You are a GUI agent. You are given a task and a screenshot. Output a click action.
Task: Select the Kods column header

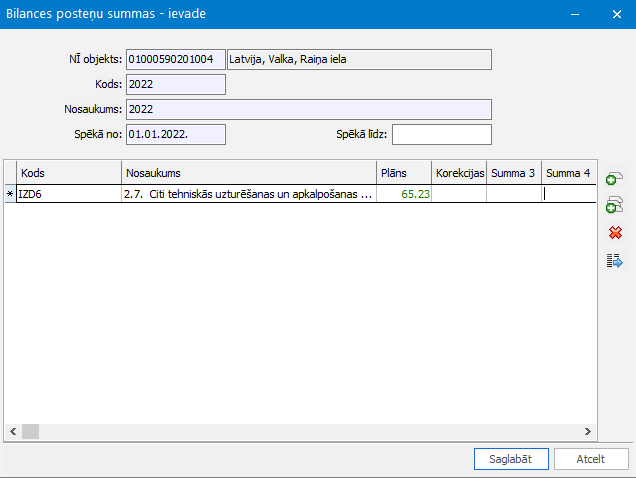(x=69, y=173)
